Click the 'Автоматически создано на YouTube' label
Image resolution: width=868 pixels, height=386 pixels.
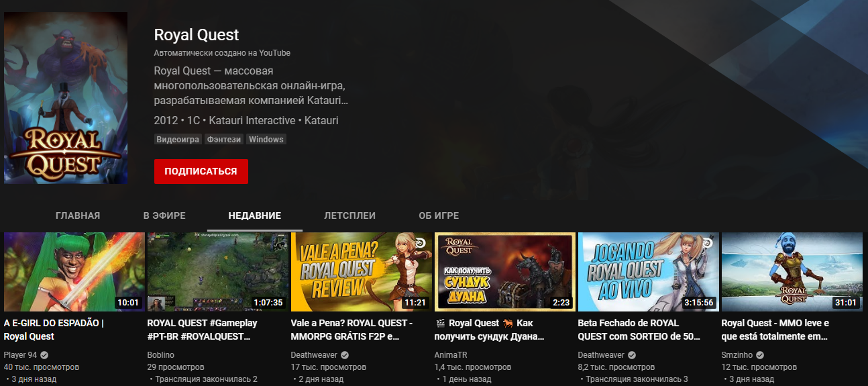tap(222, 53)
